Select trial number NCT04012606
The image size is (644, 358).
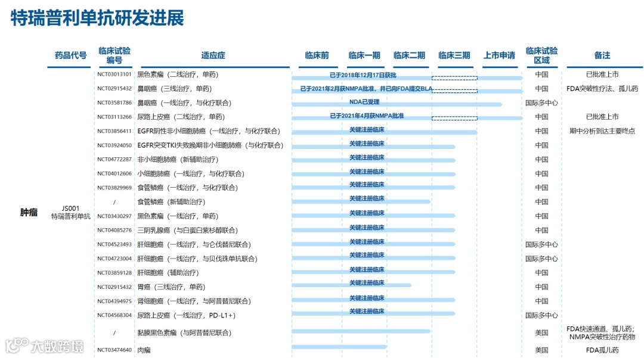(x=114, y=173)
